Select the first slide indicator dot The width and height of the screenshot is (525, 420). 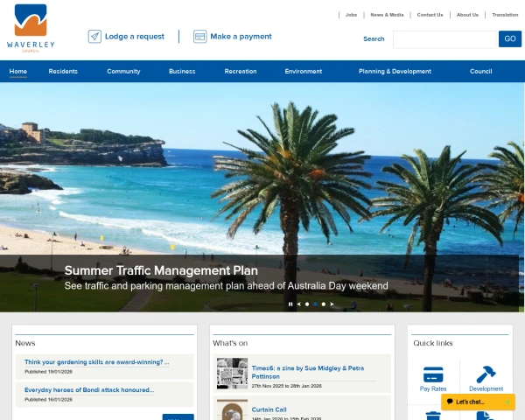pyautogui.click(x=307, y=304)
